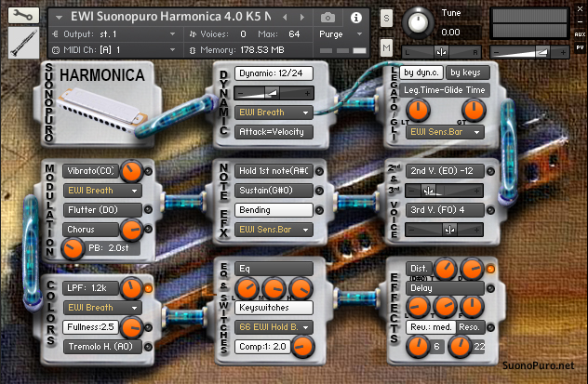Toggle the Chorus LED switch
The image size is (588, 384).
click(x=149, y=229)
